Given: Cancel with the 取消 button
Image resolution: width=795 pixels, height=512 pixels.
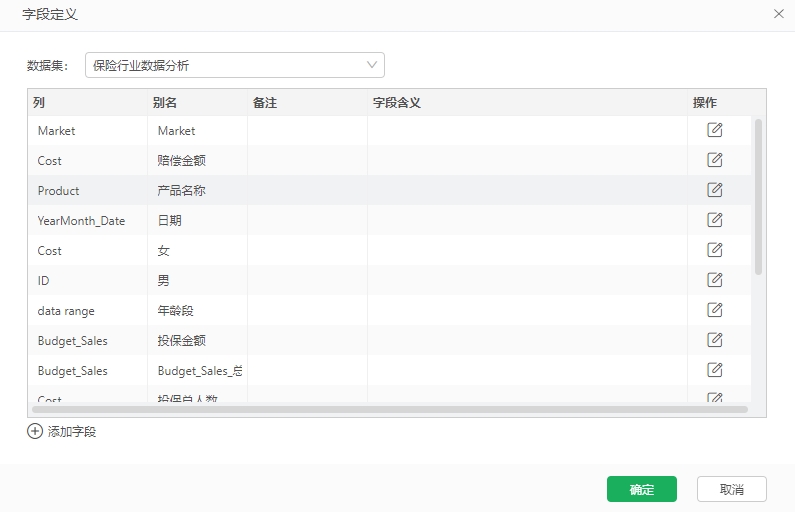Looking at the screenshot, I should pos(732,489).
